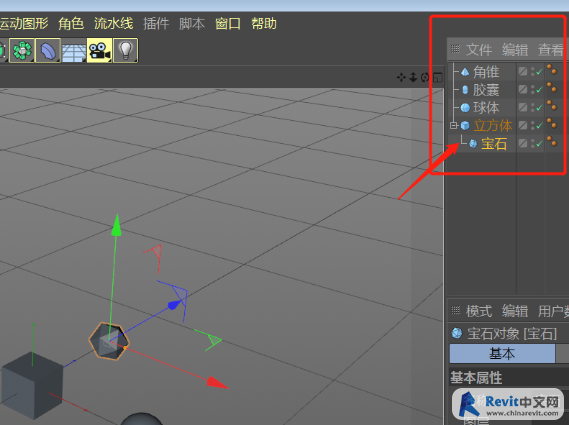The height and width of the screenshot is (425, 569).
Task: Open the attribute manager 用户数据 menu
Action: 553,311
